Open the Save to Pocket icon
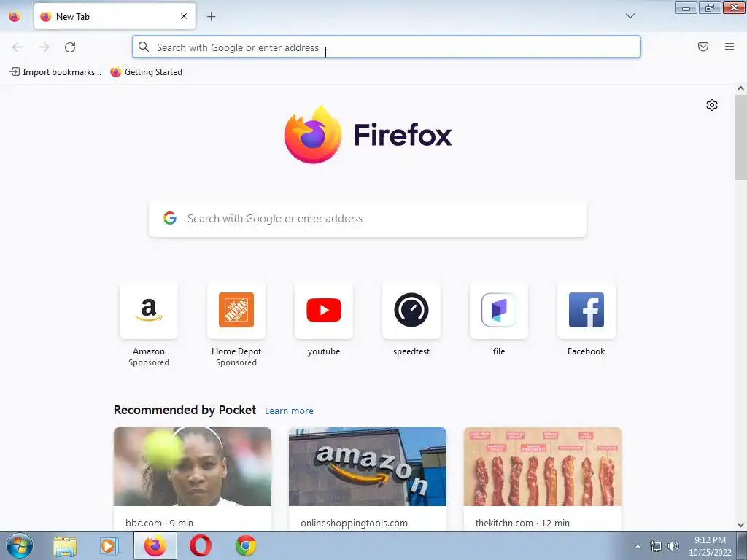Viewport: 747px width, 560px height. [703, 47]
